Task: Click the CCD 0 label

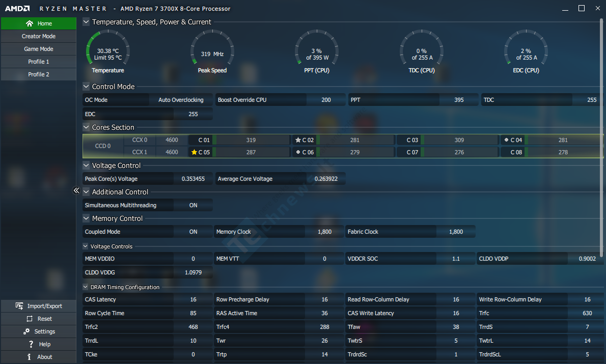Action: click(103, 146)
